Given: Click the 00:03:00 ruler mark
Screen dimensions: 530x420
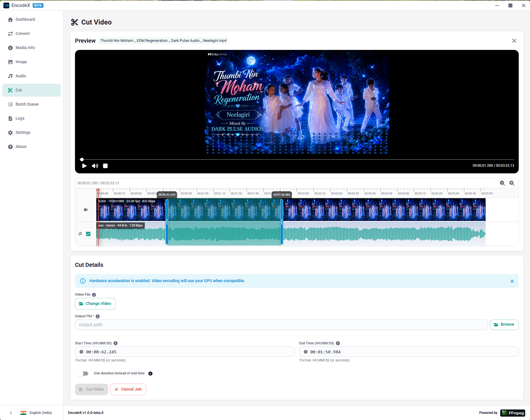Looking at the screenshot, I should [x=403, y=194].
